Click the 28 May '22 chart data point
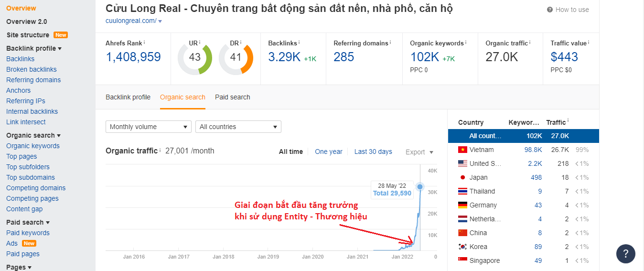This screenshot has height=271, width=644. [x=420, y=186]
